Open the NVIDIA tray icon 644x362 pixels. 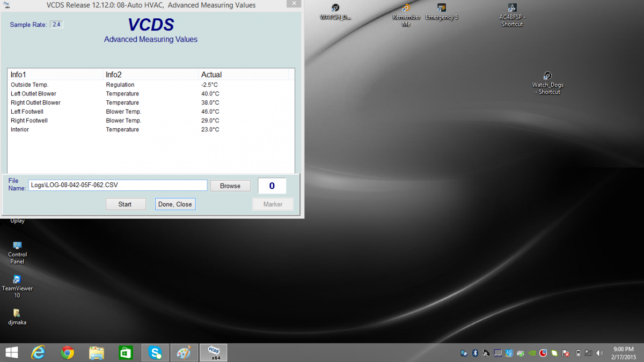click(x=531, y=353)
